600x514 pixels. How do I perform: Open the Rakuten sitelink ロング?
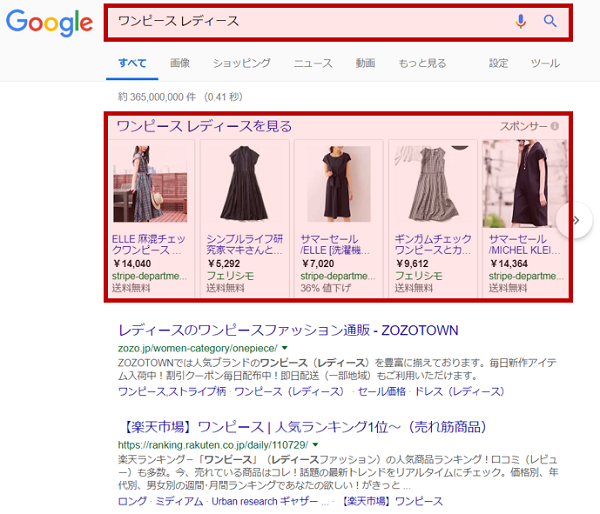(x=132, y=501)
